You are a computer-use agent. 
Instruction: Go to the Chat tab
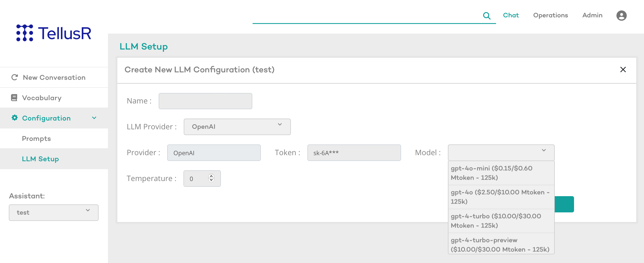click(511, 15)
